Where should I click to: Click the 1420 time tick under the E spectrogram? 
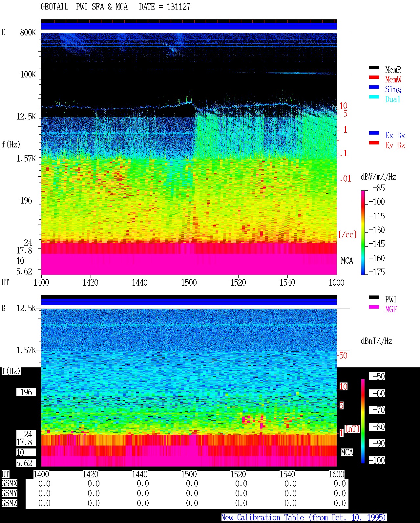point(91,282)
